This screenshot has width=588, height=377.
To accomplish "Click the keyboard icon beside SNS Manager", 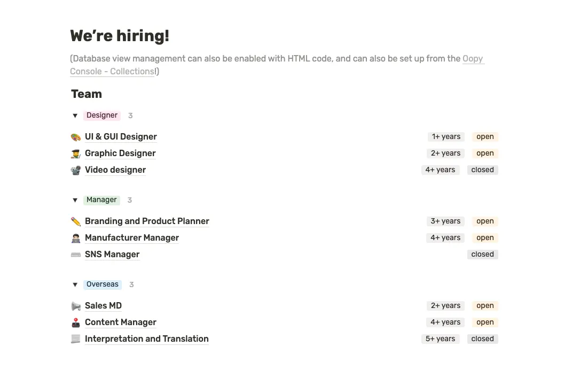I will point(76,255).
